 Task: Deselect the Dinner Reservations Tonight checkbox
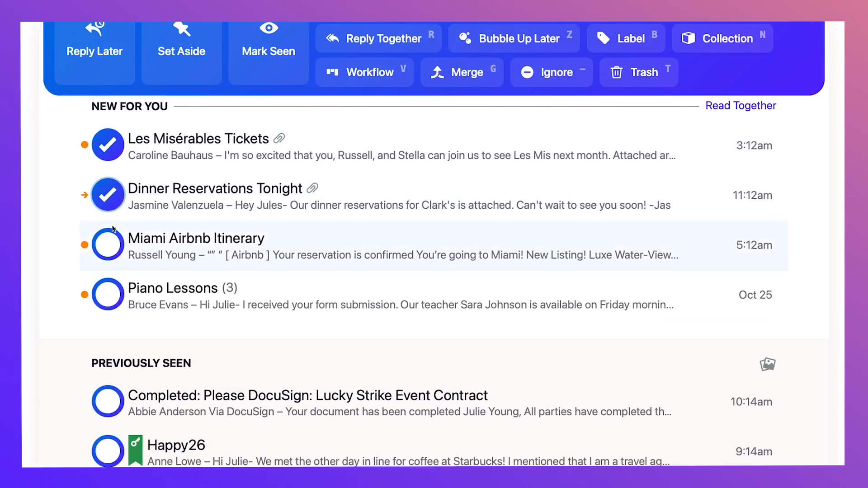(108, 195)
